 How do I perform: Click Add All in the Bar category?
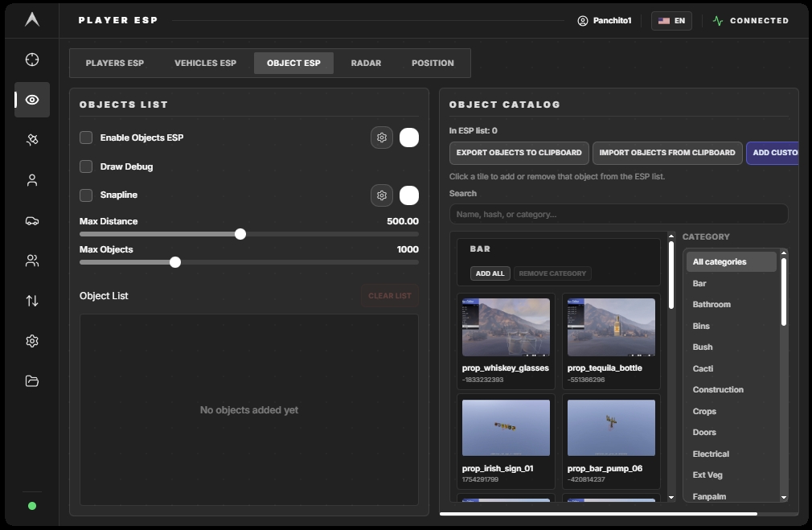(x=490, y=273)
